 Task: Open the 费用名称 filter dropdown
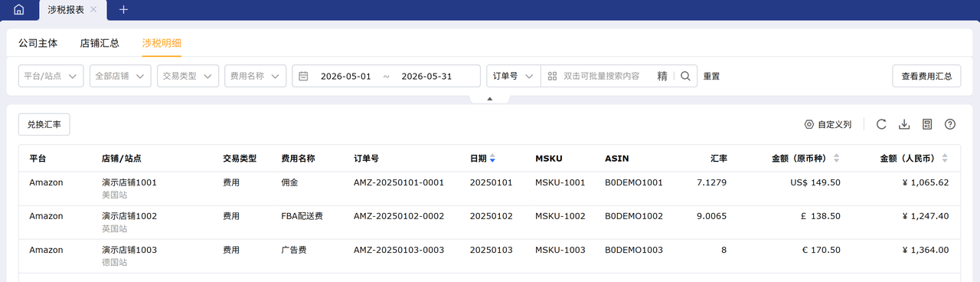pyautogui.click(x=255, y=76)
